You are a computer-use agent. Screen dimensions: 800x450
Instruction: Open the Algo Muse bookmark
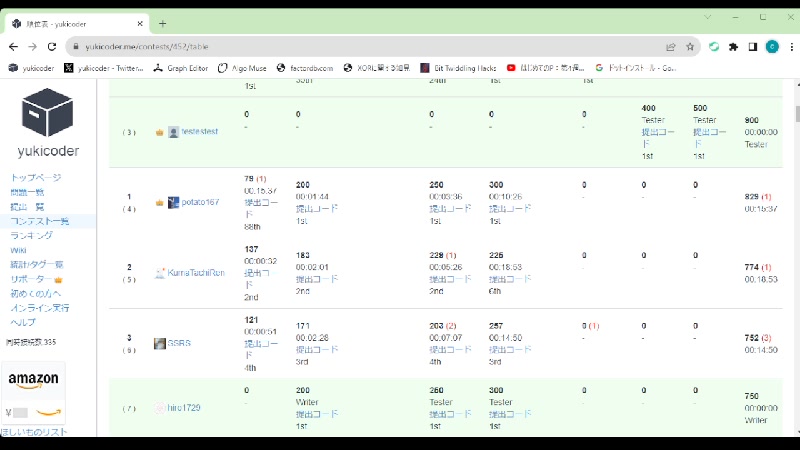243,68
